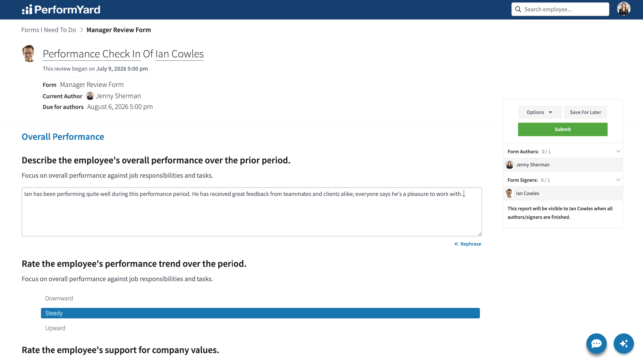Click Save For Later button
643x364 pixels.
(x=585, y=112)
